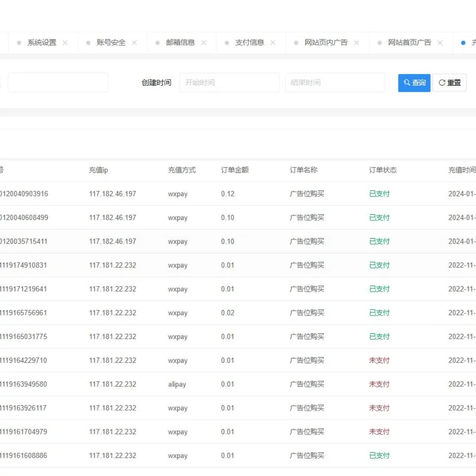
Task: Click the 充值方式 column header
Action: click(182, 170)
